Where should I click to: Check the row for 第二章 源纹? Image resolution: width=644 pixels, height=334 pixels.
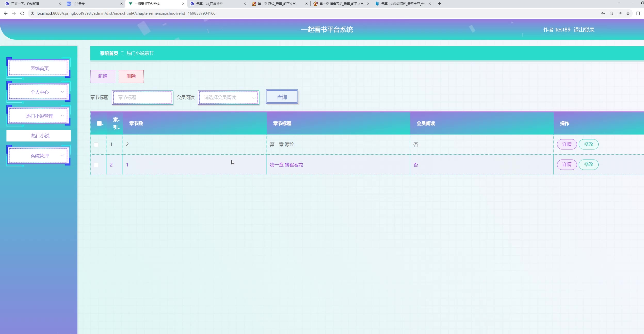coord(96,145)
